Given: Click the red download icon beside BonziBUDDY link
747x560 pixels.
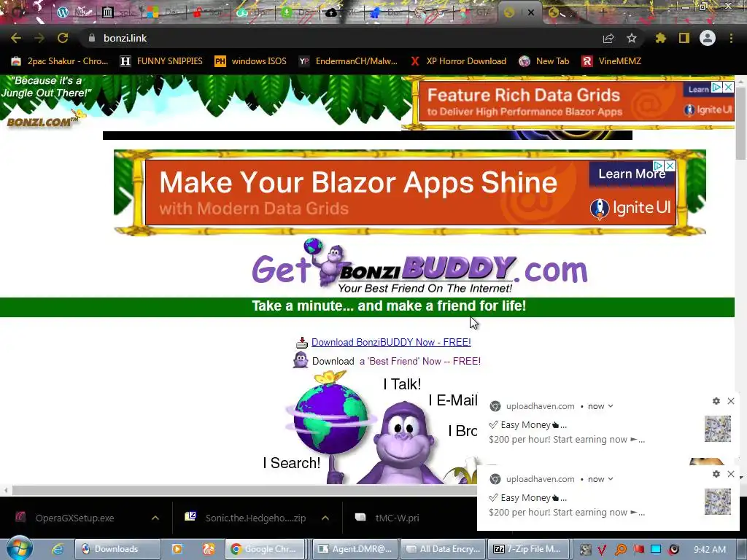Looking at the screenshot, I should [301, 343].
